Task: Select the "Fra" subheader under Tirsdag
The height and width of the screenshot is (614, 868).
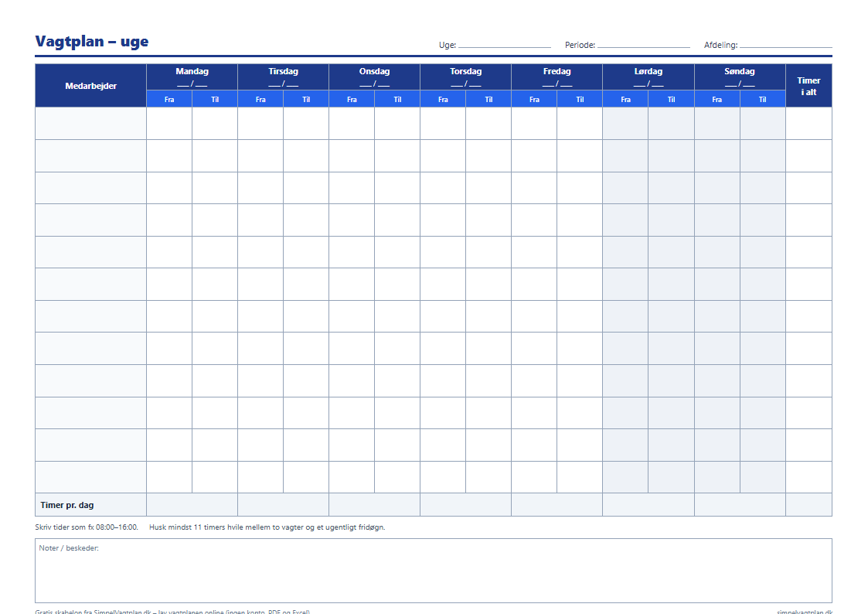Action: (260, 99)
